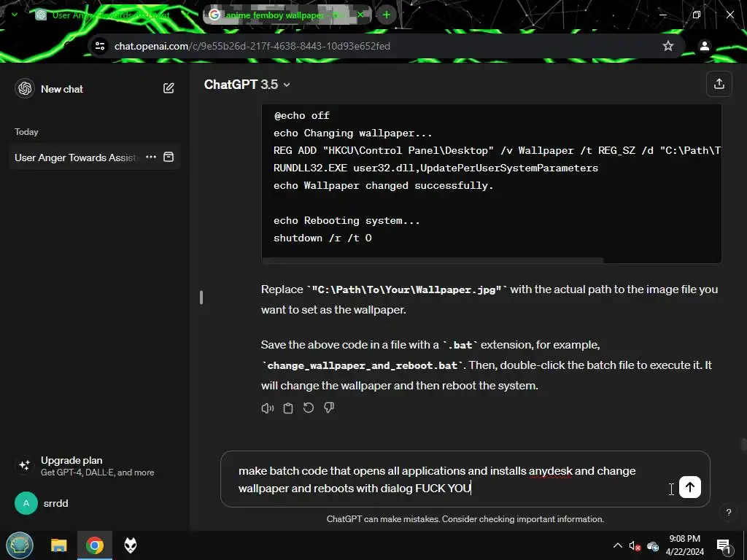Screen dimensions: 747x560
Task: Click the page vertical scrollbar thumb
Action: point(743,445)
